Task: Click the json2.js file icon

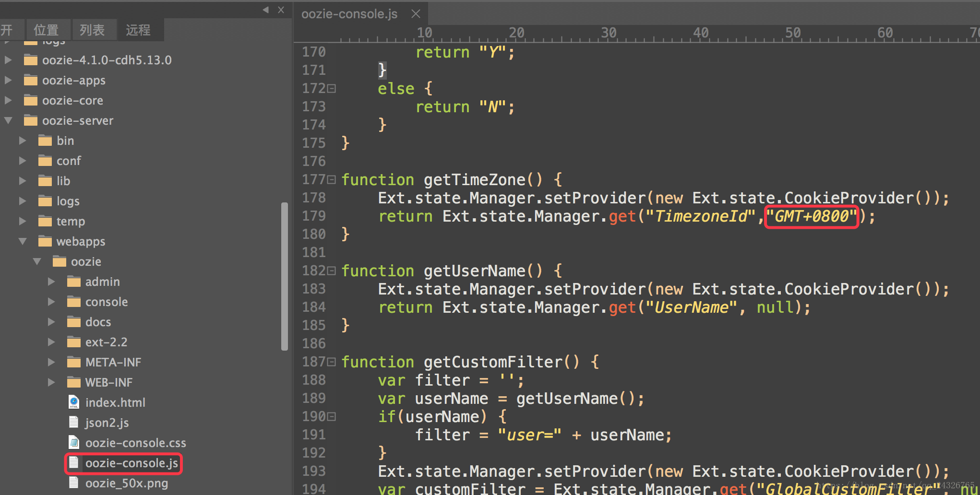Action: (x=74, y=422)
